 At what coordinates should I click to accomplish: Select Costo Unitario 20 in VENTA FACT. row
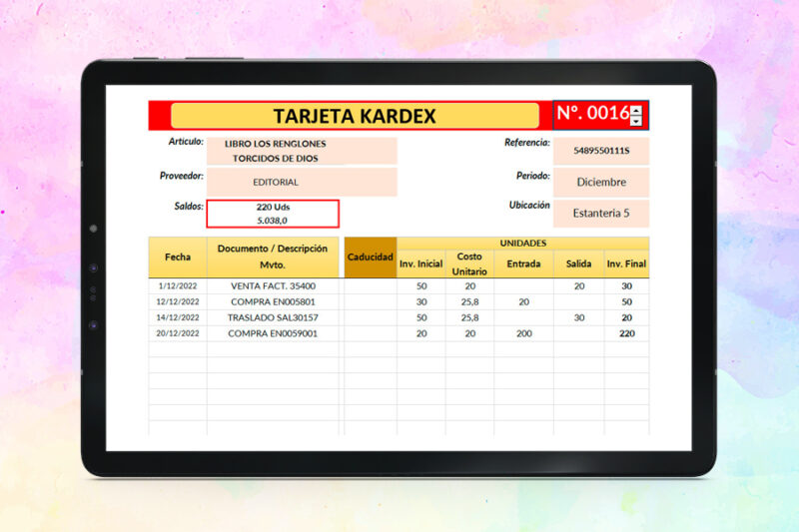(x=469, y=286)
